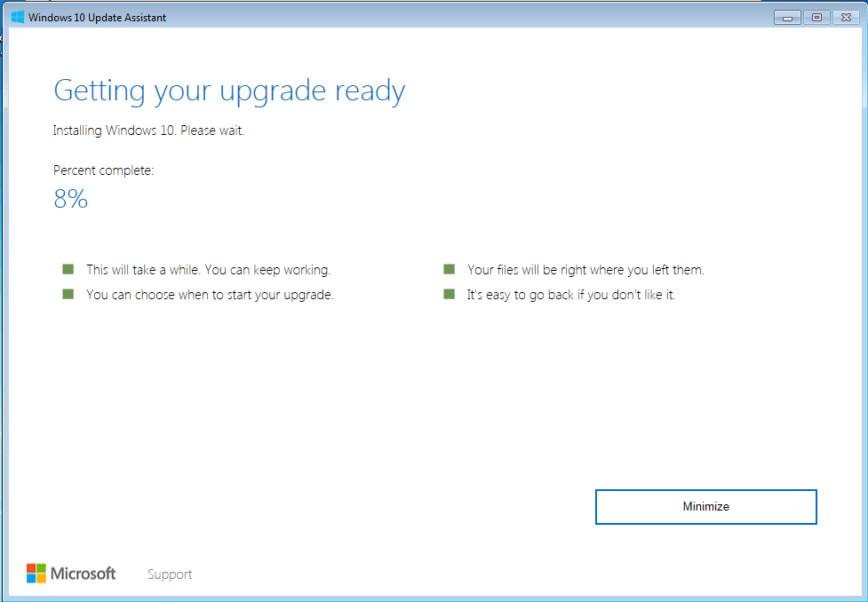Click the Microsoft logo
The height and width of the screenshot is (602, 868).
point(71,574)
